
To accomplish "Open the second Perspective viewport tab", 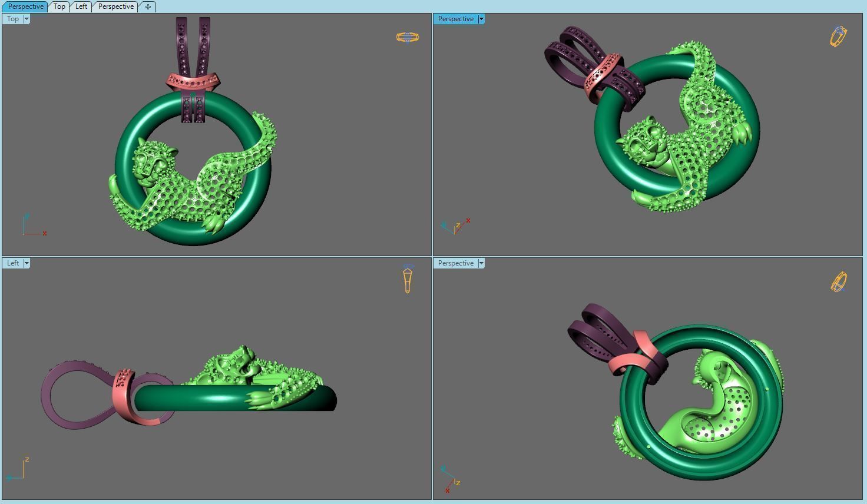I will click(115, 6).
